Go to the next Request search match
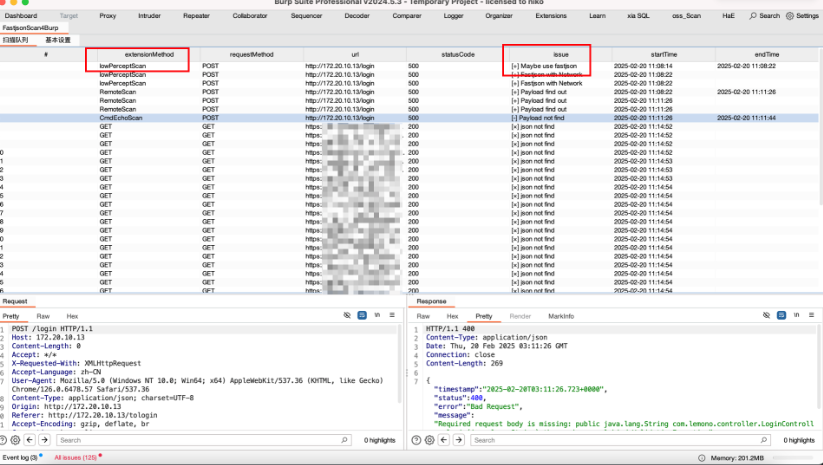 45,440
